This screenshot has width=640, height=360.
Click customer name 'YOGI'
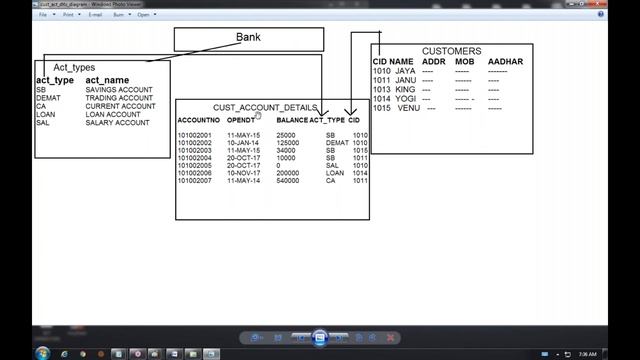tap(405, 99)
